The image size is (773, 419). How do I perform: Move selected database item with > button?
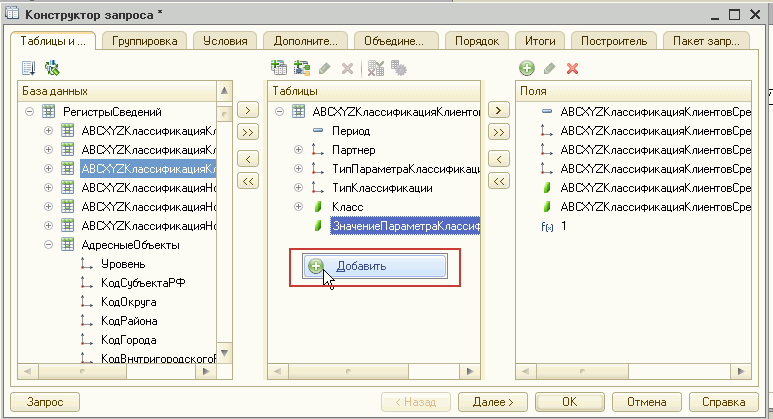tap(248, 110)
